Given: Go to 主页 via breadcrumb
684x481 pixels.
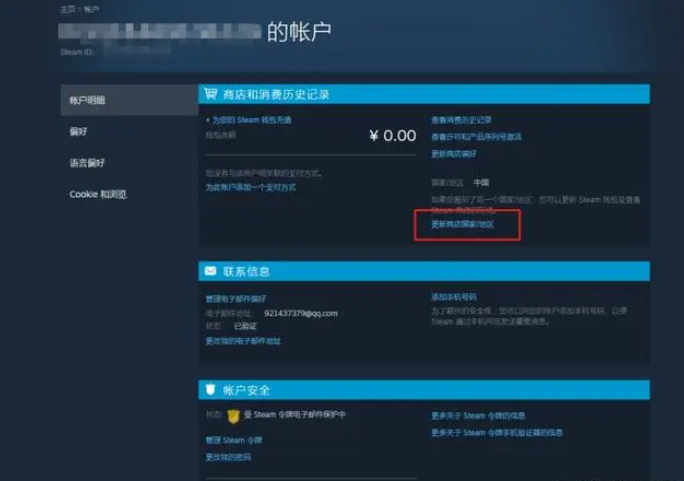Looking at the screenshot, I should point(68,9).
